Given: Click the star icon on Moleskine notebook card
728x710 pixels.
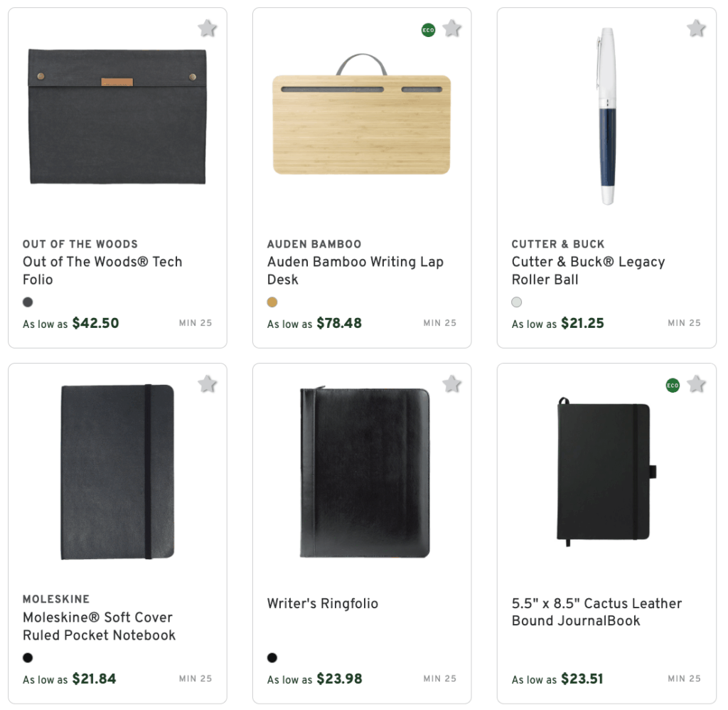Looking at the screenshot, I should click(x=207, y=384).
